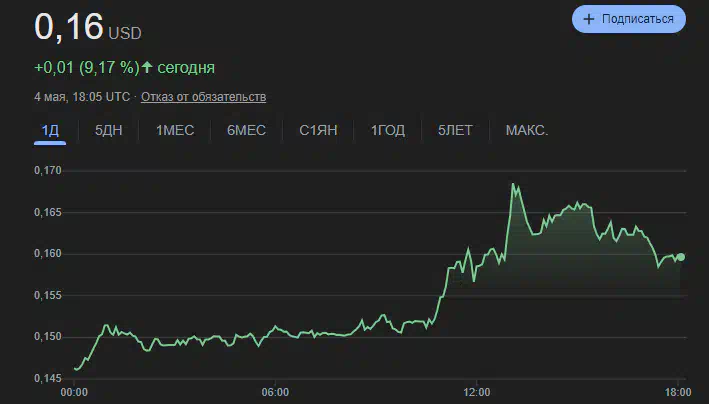Click the plus icon in Подписаться button
This screenshot has width=709, height=404.
point(588,19)
